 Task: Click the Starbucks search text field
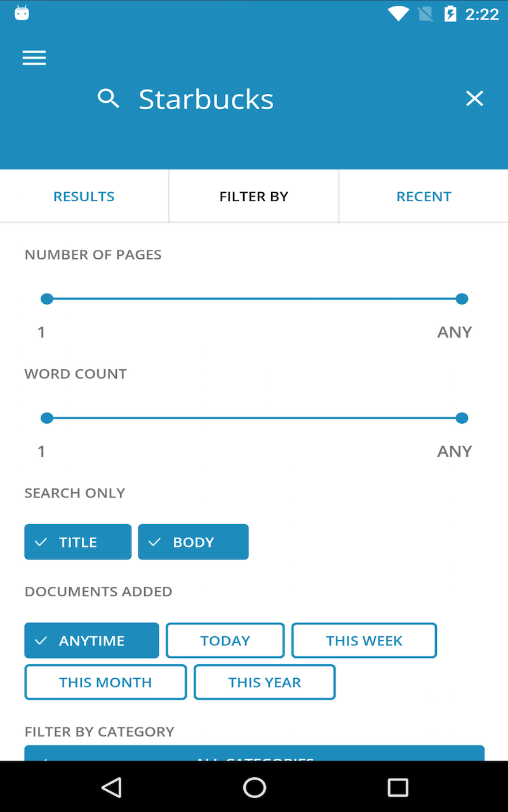click(x=206, y=98)
